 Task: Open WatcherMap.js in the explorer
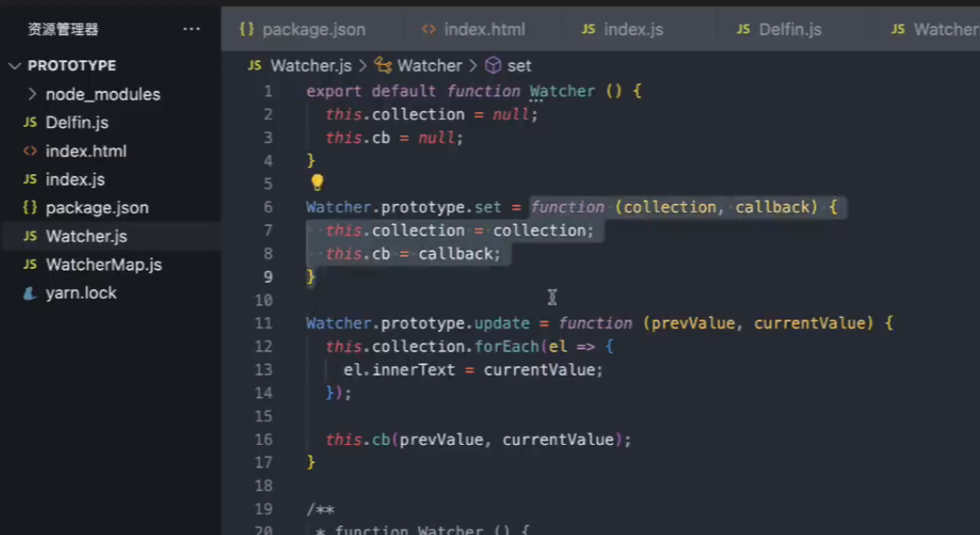(x=103, y=264)
